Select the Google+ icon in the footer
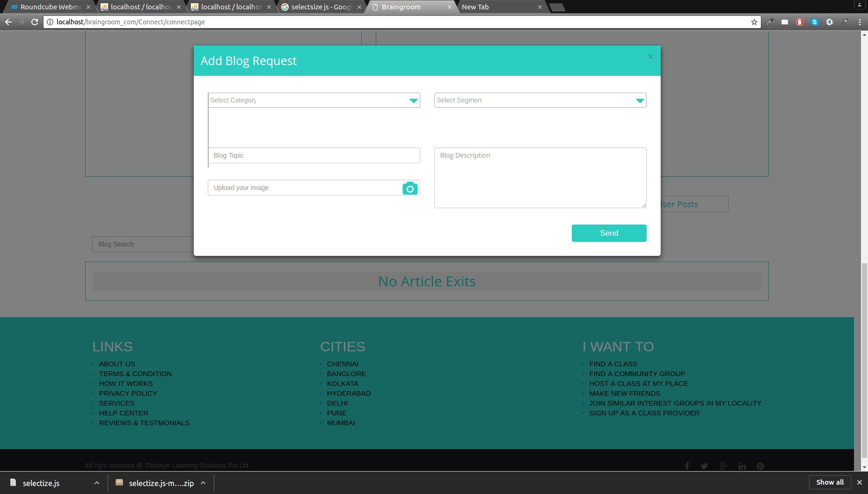This screenshot has width=868, height=494. (x=723, y=466)
